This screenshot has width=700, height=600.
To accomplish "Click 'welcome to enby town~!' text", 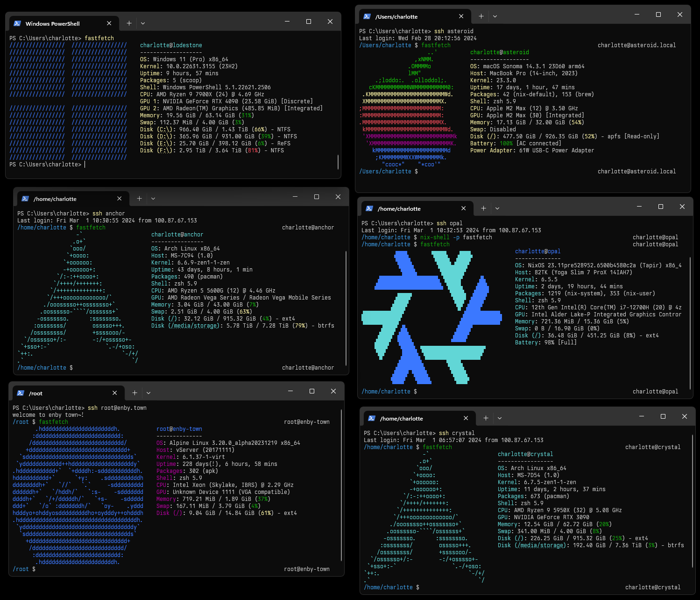I will tap(49, 415).
